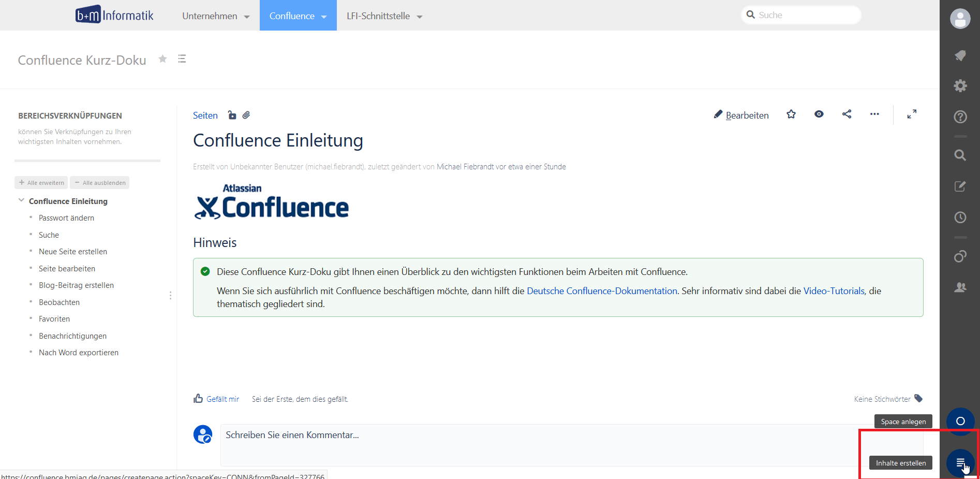Click the sidebar magnifier search icon

[x=960, y=155]
